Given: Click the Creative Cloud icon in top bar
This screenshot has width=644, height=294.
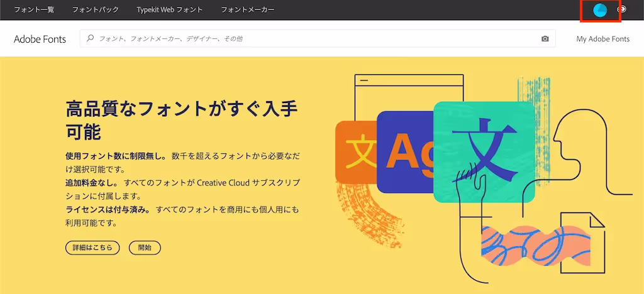Looking at the screenshot, I should pyautogui.click(x=622, y=9).
